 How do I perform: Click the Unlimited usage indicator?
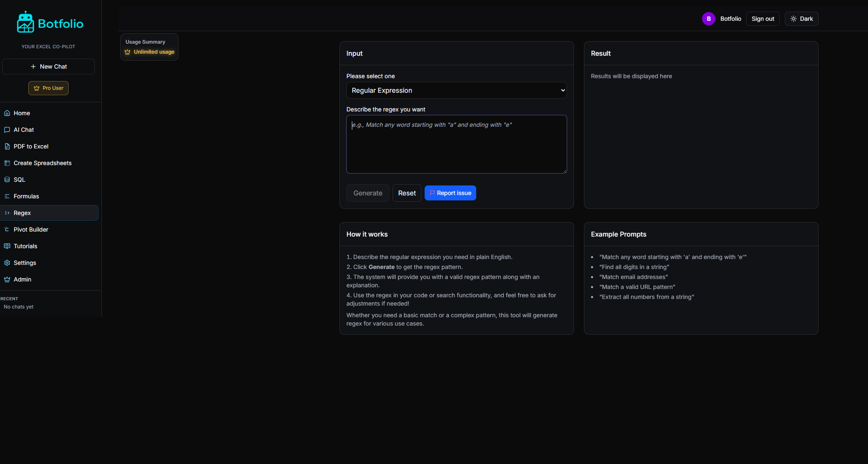(154, 52)
